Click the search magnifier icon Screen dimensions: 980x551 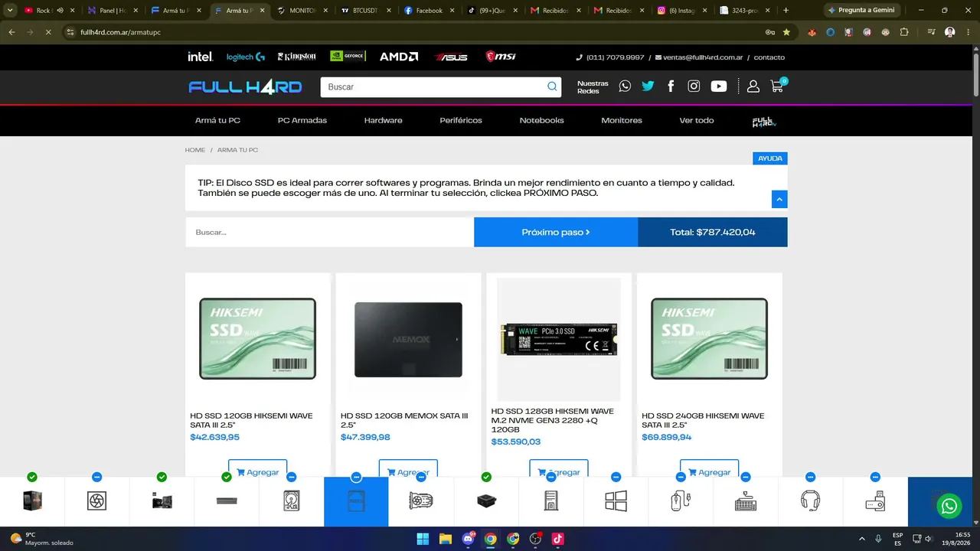point(552,86)
